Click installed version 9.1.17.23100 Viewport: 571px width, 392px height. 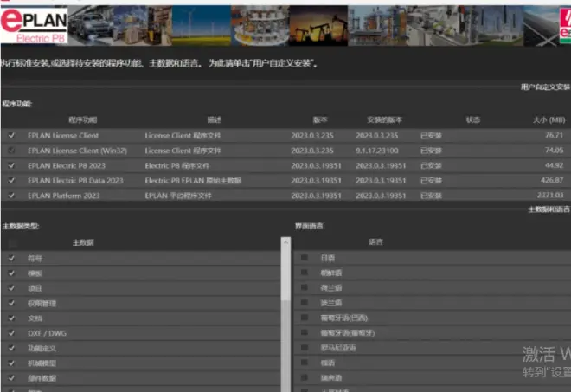tap(376, 151)
